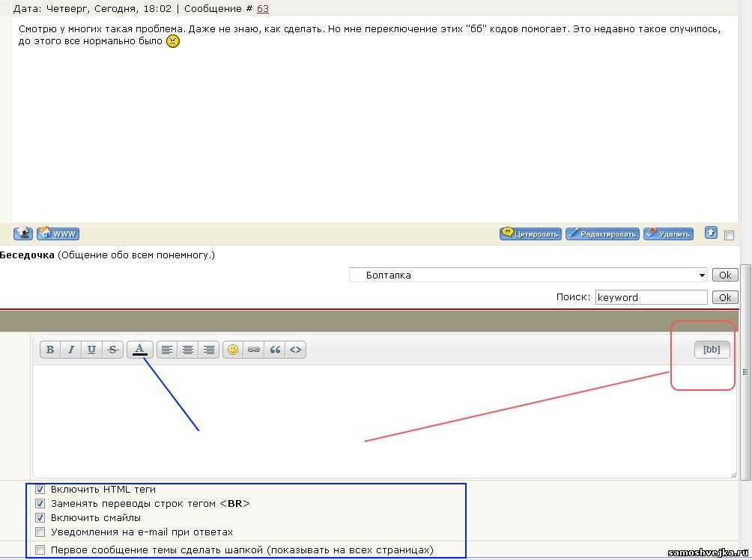Insert a code block
752x560 pixels.
click(295, 350)
